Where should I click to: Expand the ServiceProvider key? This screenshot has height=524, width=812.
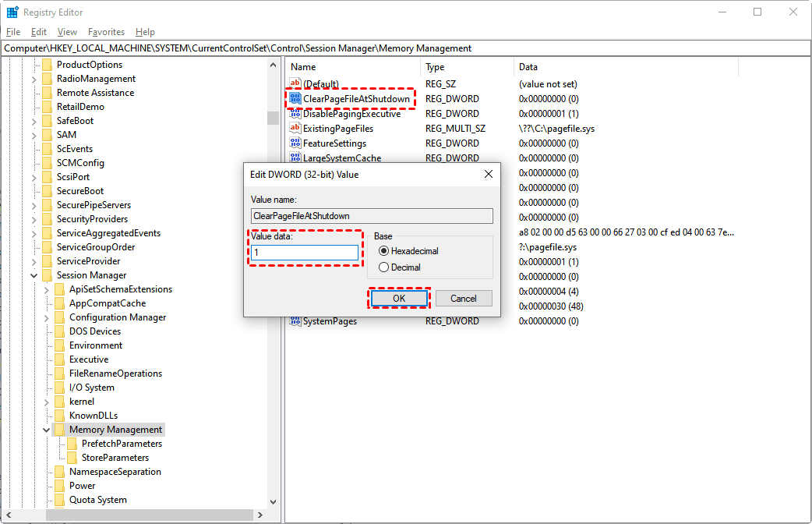[x=34, y=262]
